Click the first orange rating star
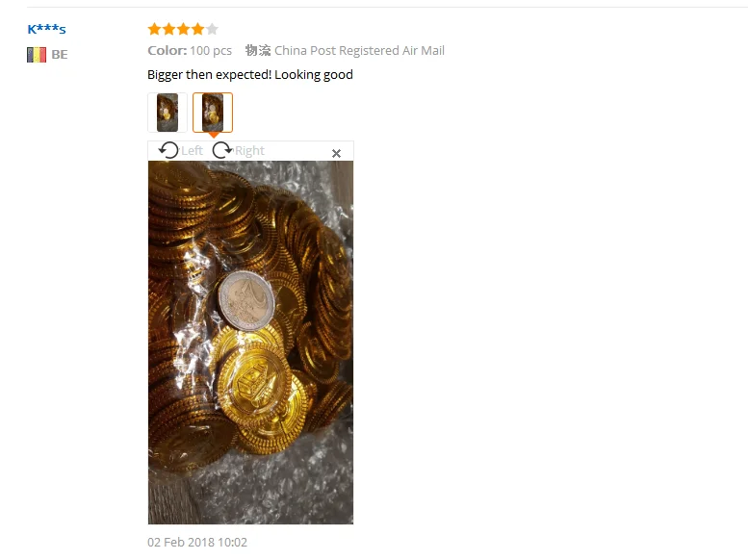748x560 pixels. pyautogui.click(x=155, y=29)
